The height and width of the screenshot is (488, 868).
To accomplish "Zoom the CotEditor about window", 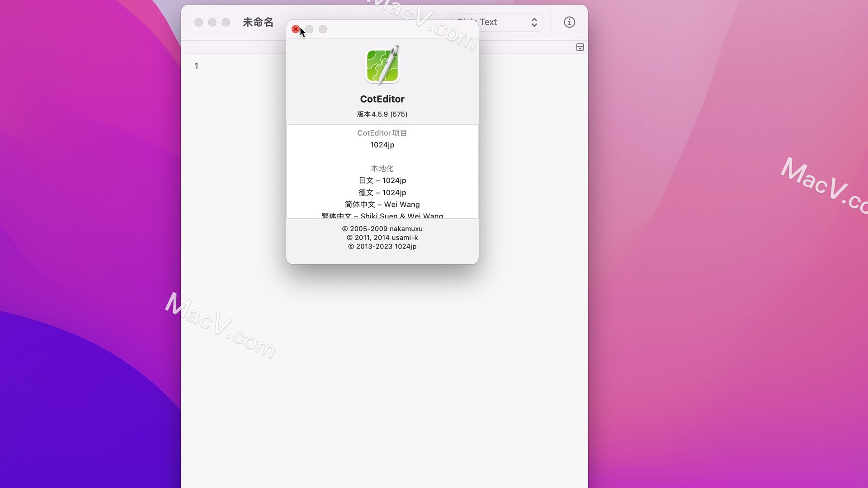I will click(323, 29).
